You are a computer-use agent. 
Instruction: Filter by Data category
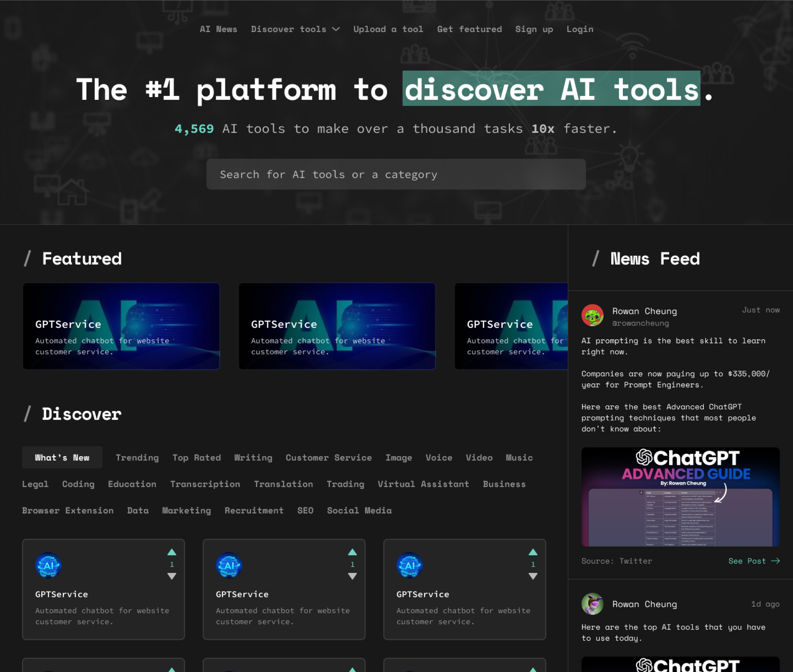click(137, 510)
